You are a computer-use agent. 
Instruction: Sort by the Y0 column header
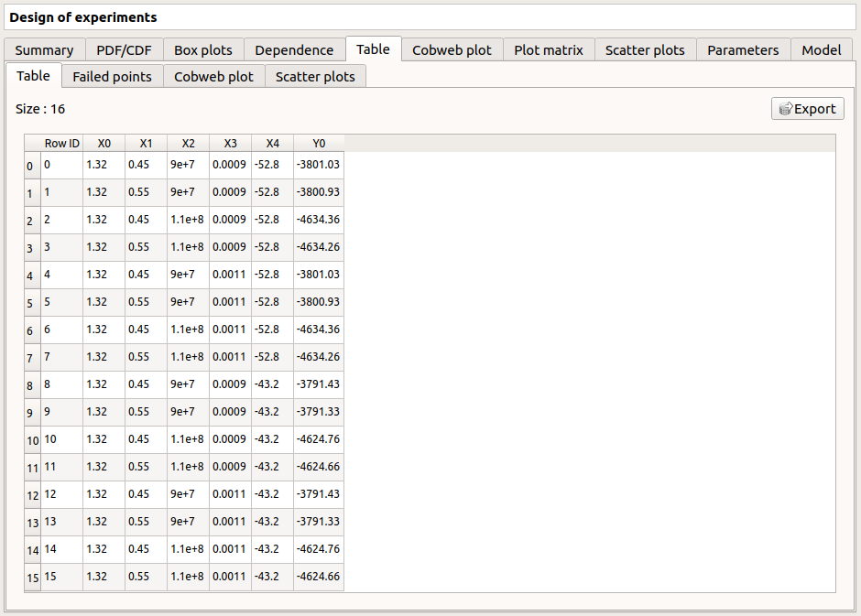point(319,144)
